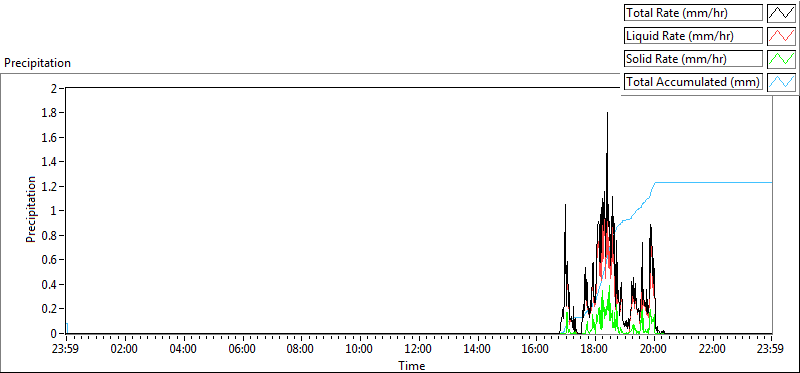Click the black Total Rate legend icon

pyautogui.click(x=781, y=13)
